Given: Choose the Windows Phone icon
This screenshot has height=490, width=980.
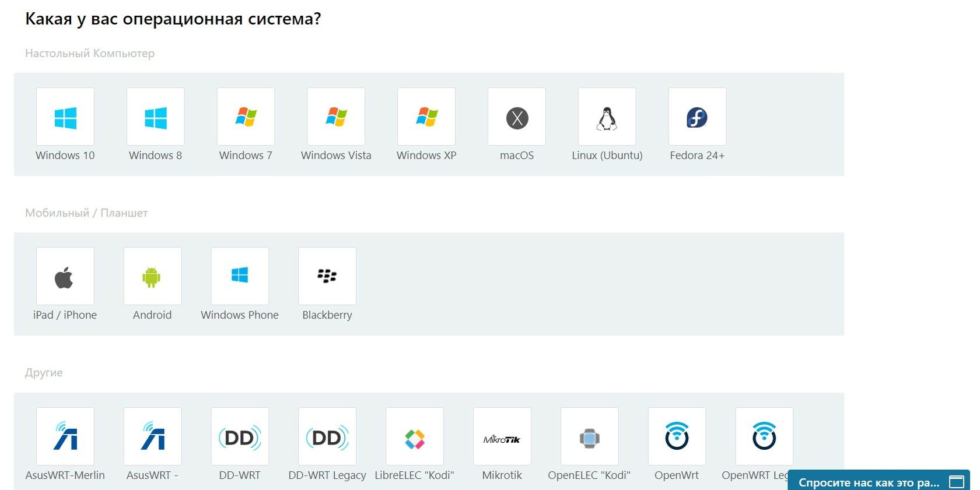Looking at the screenshot, I should click(x=240, y=276).
